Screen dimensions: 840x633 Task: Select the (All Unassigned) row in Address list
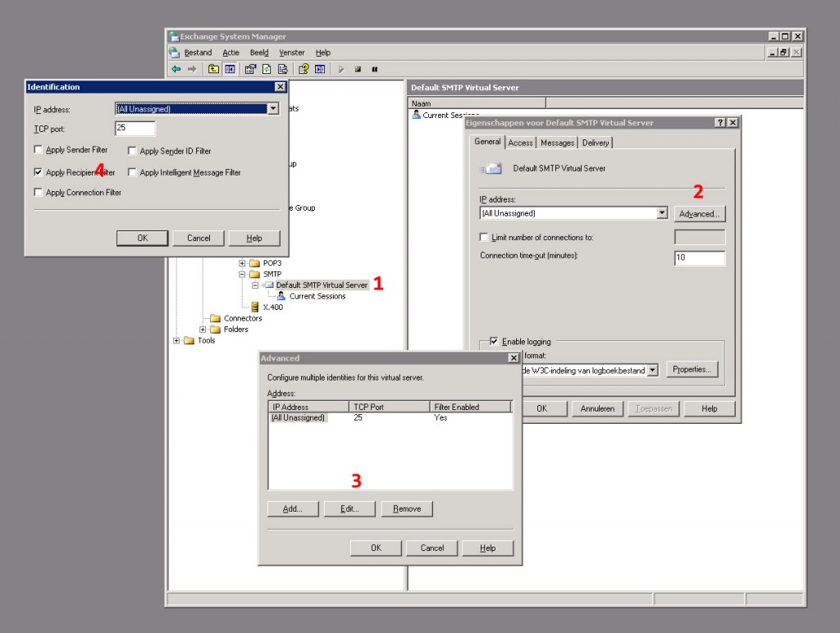tap(390, 417)
